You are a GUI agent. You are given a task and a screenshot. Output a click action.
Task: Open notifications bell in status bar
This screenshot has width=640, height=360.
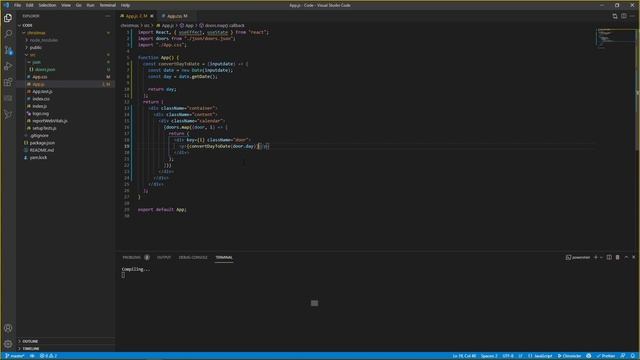pos(632,356)
